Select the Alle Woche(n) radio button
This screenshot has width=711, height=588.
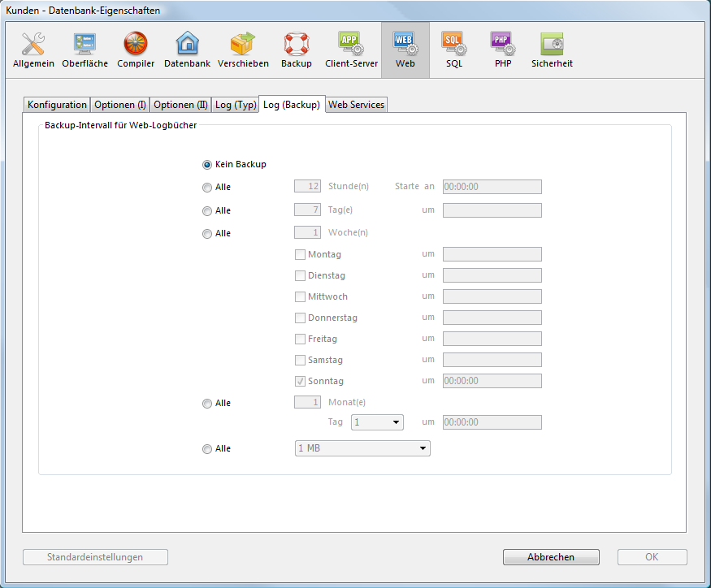(208, 234)
